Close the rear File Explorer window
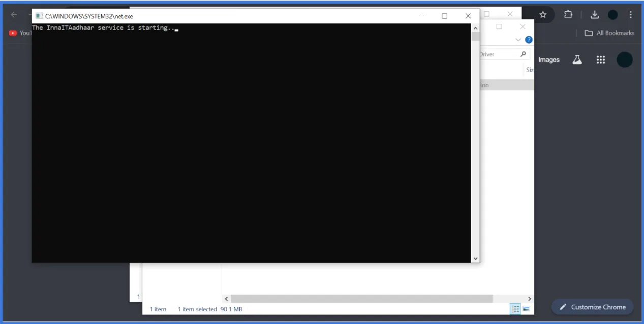 click(x=510, y=14)
